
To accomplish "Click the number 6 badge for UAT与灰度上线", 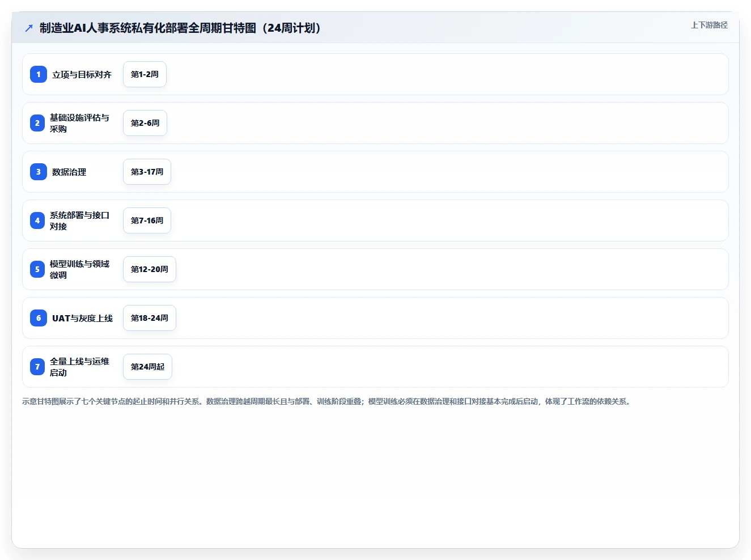I will click(x=39, y=318).
